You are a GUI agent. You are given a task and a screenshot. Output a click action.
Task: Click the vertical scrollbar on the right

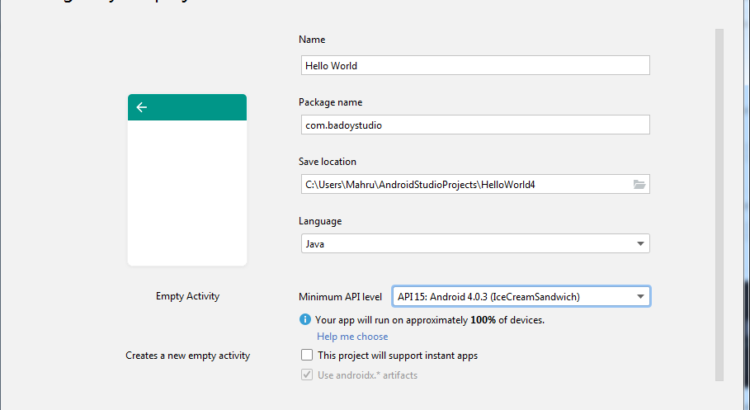point(718,200)
